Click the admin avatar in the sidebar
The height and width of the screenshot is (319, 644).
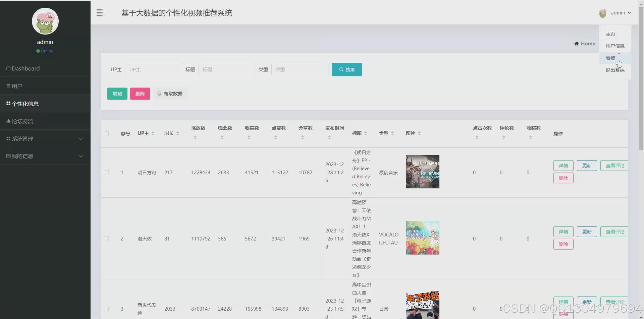point(45,21)
